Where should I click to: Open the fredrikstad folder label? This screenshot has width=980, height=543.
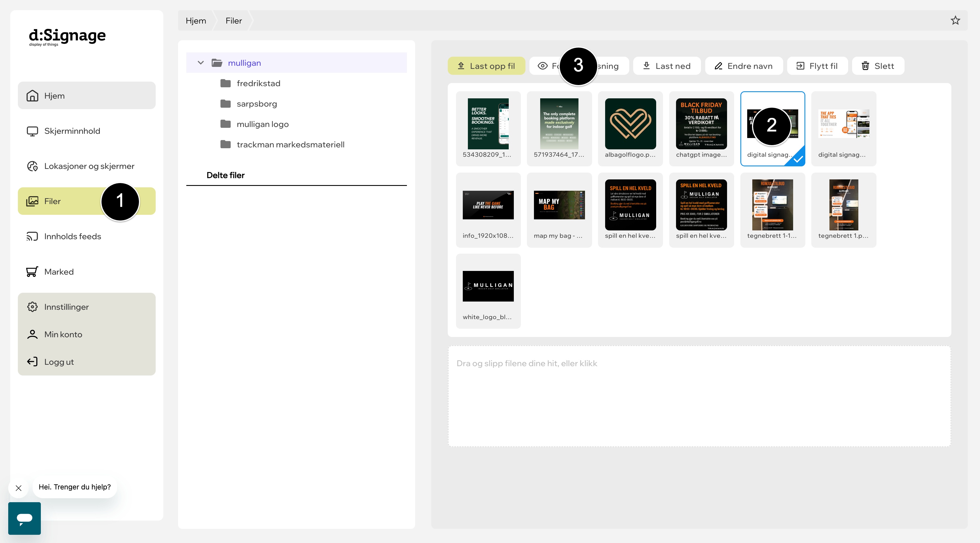pos(258,83)
